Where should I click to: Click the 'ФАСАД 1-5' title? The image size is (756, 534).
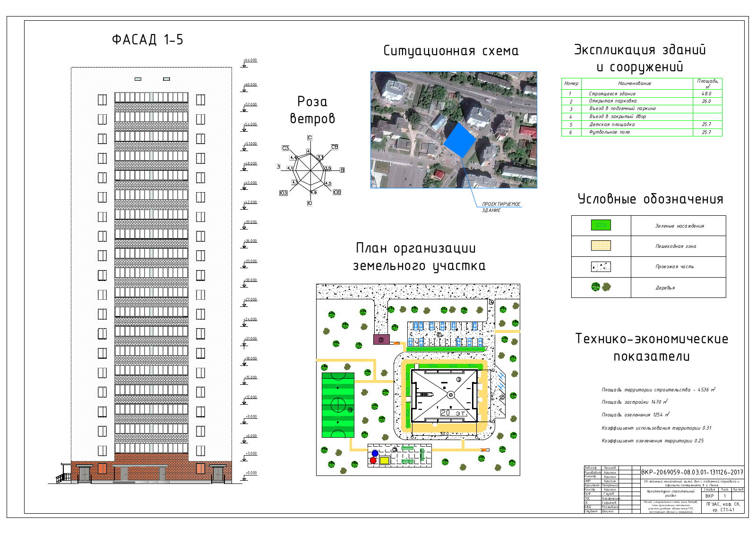tap(147, 40)
